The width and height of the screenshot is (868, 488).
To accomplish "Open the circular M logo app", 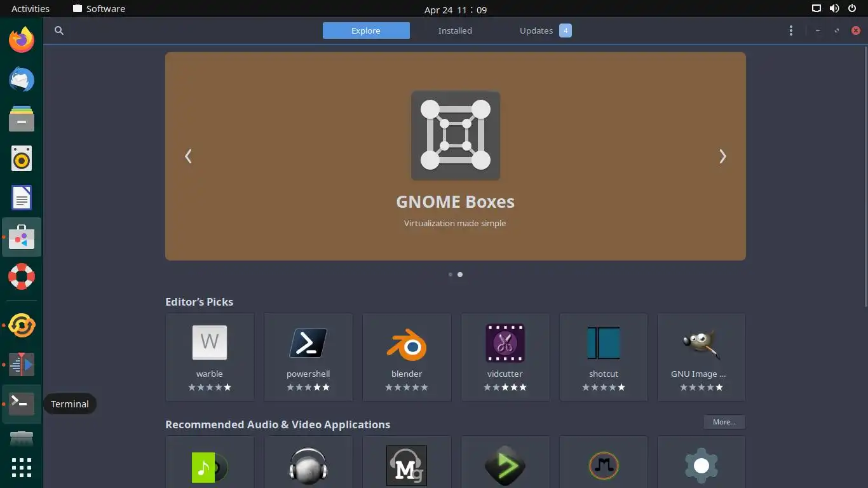I will click(604, 462).
